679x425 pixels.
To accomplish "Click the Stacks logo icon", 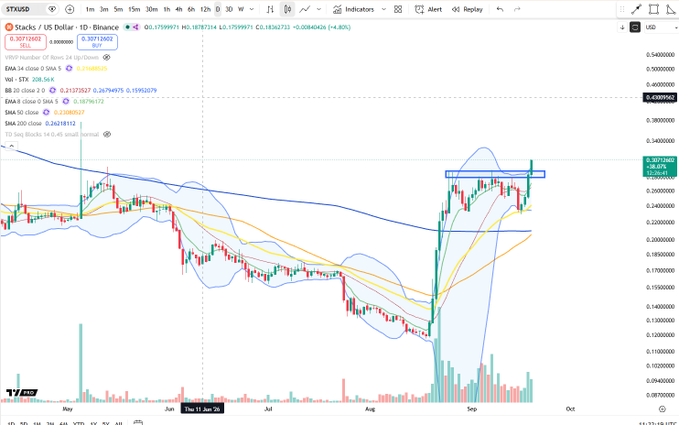I will tap(9, 27).
